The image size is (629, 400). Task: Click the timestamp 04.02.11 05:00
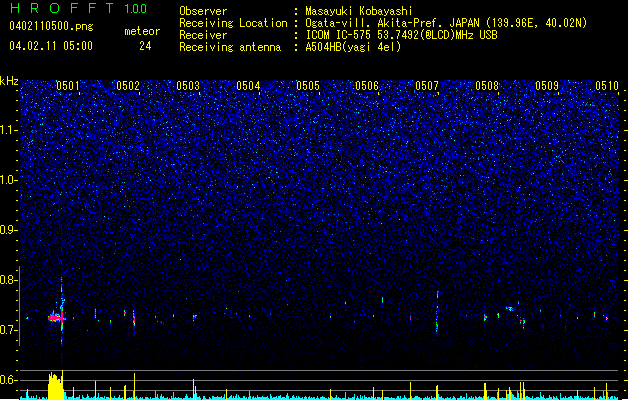tap(51, 46)
